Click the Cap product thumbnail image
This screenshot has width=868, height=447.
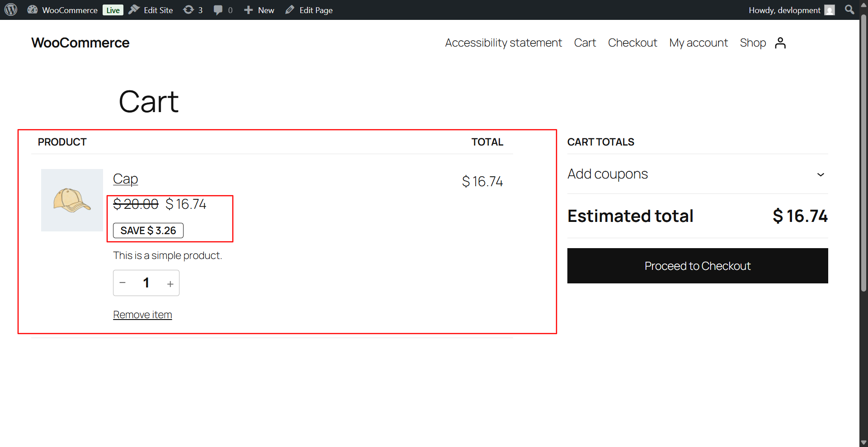[x=72, y=200]
